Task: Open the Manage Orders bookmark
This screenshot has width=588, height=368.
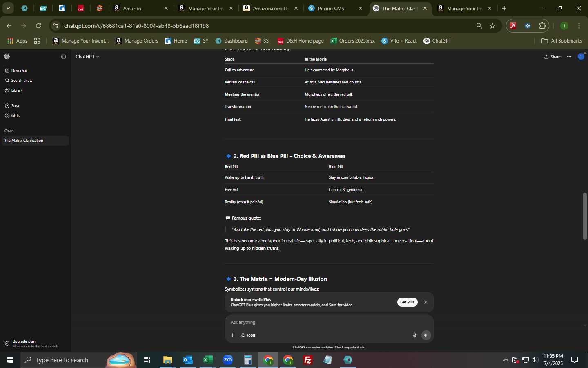Action: (x=137, y=41)
